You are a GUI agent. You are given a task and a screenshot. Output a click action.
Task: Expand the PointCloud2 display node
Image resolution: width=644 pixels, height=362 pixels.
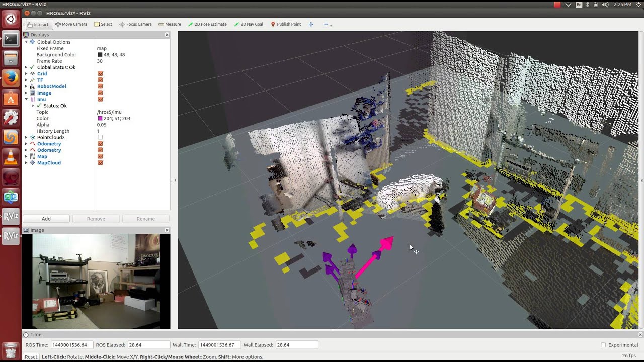pyautogui.click(x=26, y=137)
